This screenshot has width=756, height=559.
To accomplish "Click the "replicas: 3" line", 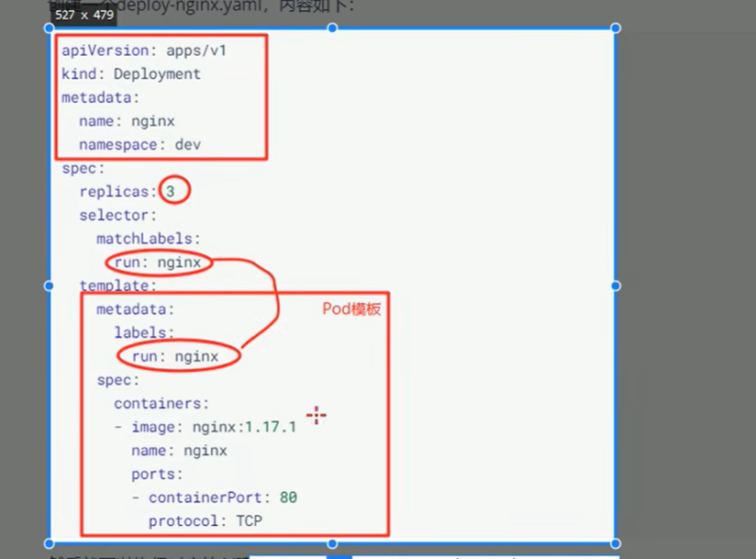I will pos(128,192).
